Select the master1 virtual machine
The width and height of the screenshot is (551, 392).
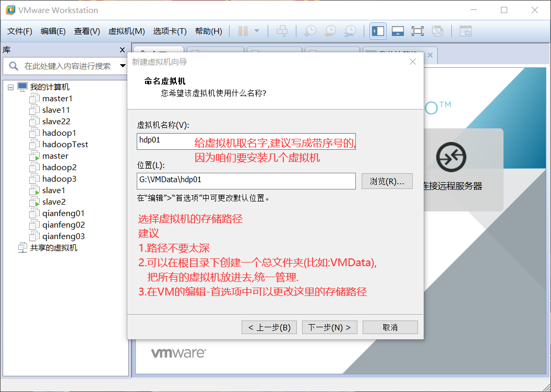coord(57,99)
